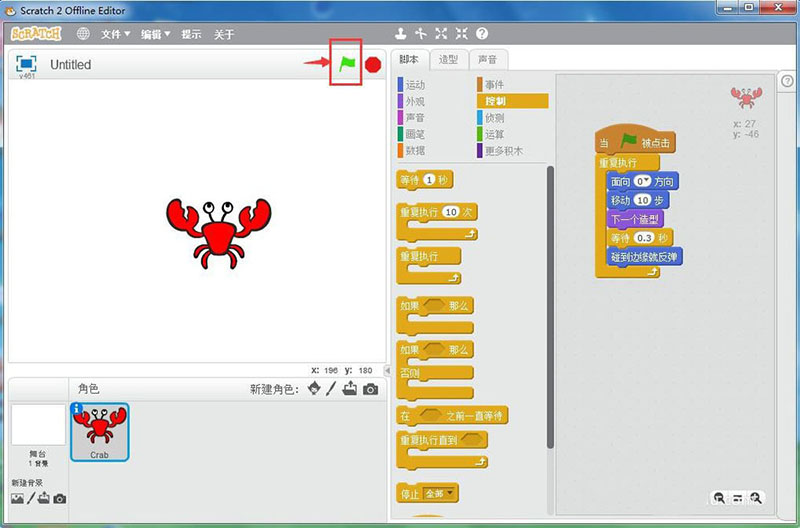Screen dimensions: 800x528
Task: Click the 下一个造型 script block
Action: click(635, 219)
